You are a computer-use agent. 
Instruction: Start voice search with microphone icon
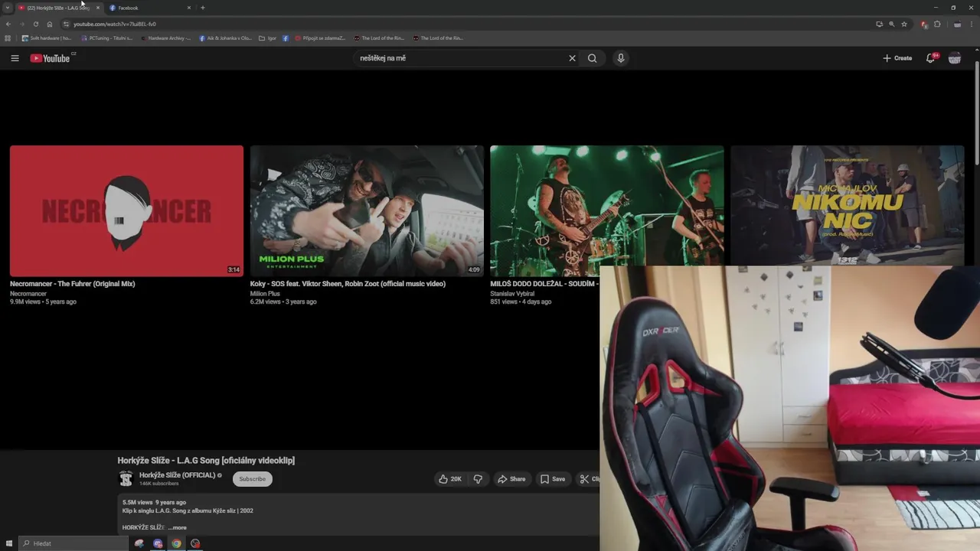coord(621,58)
